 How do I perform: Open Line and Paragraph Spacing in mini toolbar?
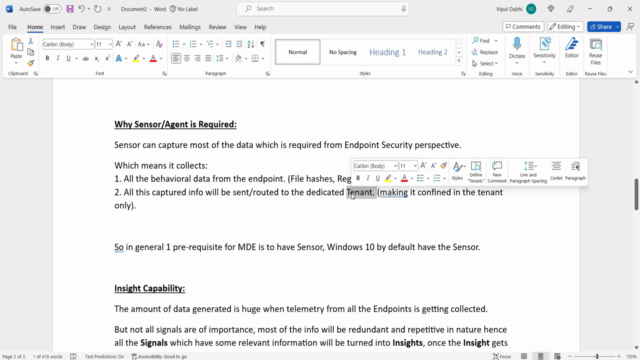528,172
